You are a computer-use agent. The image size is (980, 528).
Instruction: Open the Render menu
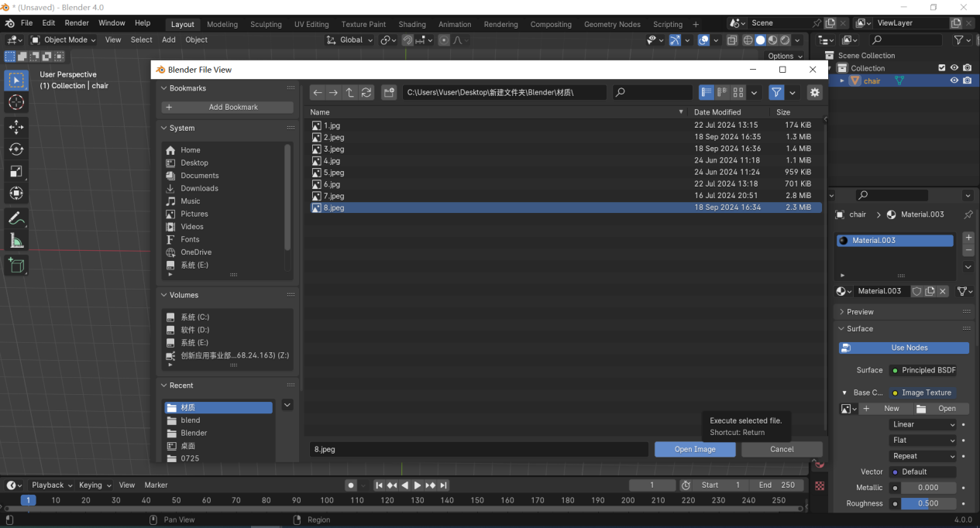[76, 22]
